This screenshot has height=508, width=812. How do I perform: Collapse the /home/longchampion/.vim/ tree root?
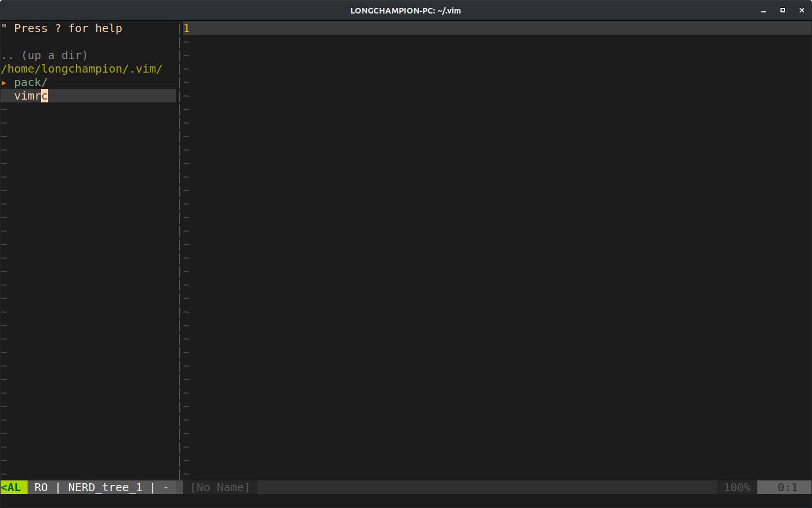point(81,69)
